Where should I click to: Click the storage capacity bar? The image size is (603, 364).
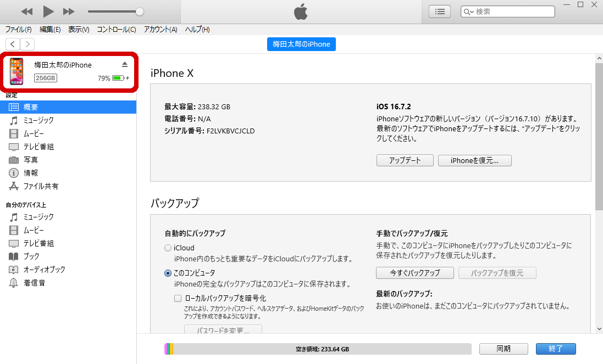coord(318,349)
